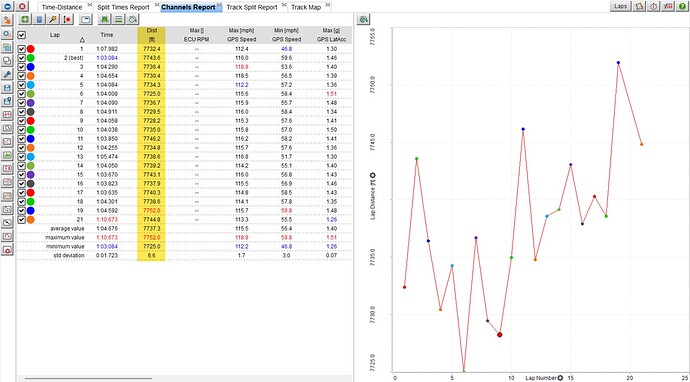This screenshot has height=382, width=690.
Task: Click the green horizontal lines toolbar icon
Action: (118, 19)
